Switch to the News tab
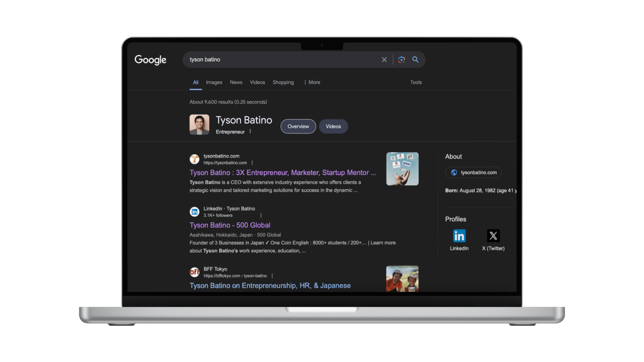 tap(236, 82)
